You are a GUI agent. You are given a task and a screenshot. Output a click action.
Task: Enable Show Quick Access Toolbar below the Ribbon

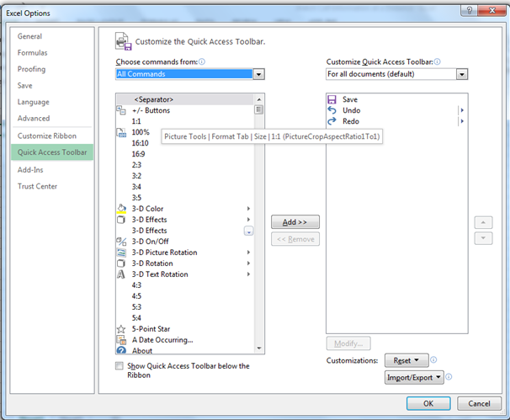[x=120, y=366]
